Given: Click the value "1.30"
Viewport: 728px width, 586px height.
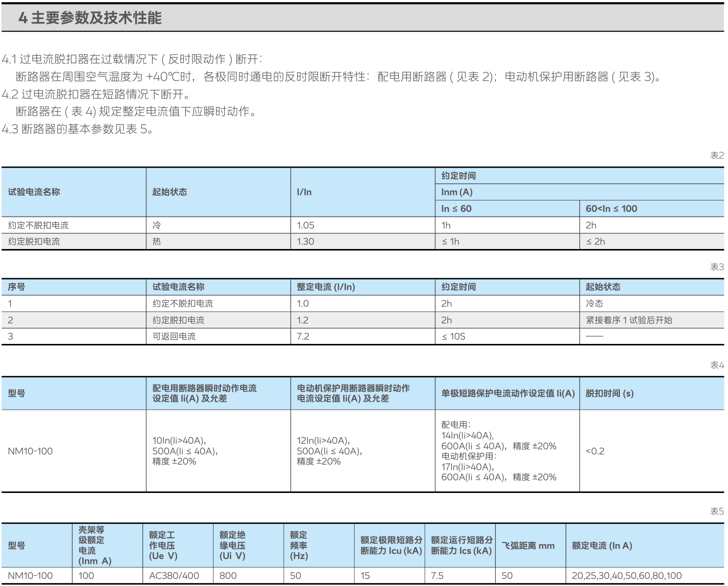Looking at the screenshot, I should click(305, 242).
